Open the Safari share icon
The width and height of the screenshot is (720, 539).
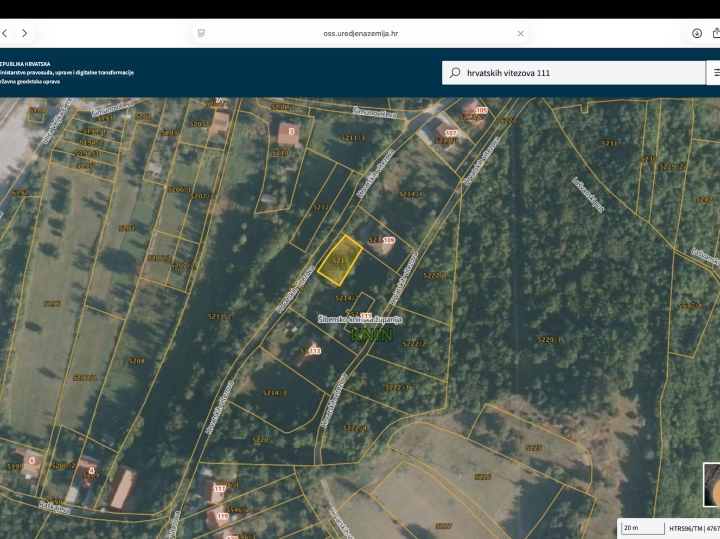click(716, 33)
